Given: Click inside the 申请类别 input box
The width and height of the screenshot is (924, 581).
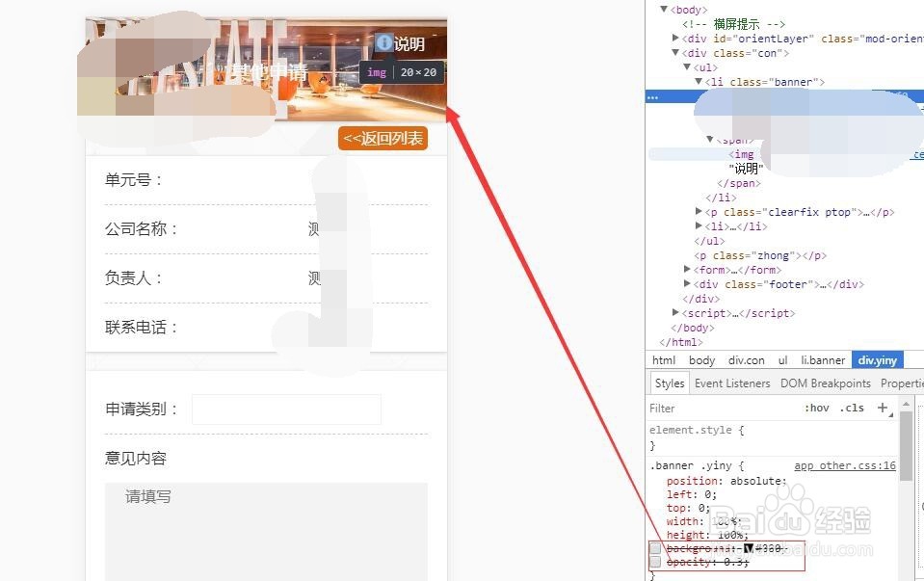Looking at the screenshot, I should click(285, 409).
